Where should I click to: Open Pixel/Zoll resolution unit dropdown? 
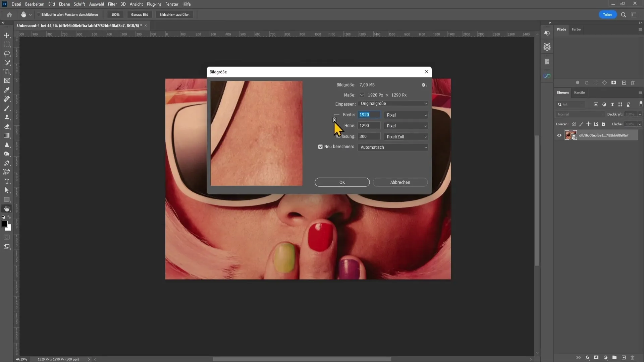[406, 137]
